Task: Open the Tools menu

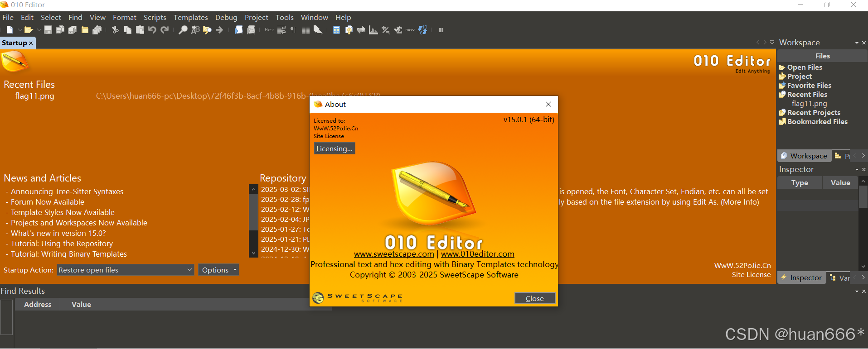Action: (x=285, y=17)
